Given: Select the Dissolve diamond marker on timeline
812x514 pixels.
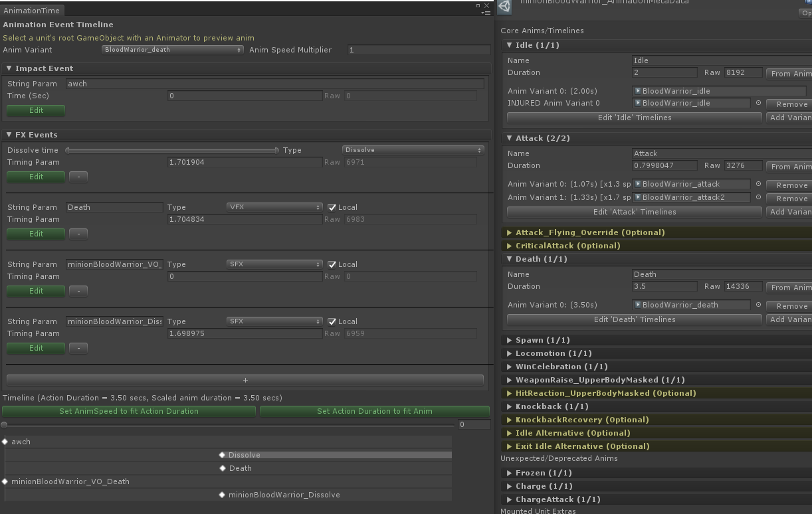Looking at the screenshot, I should 223,455.
